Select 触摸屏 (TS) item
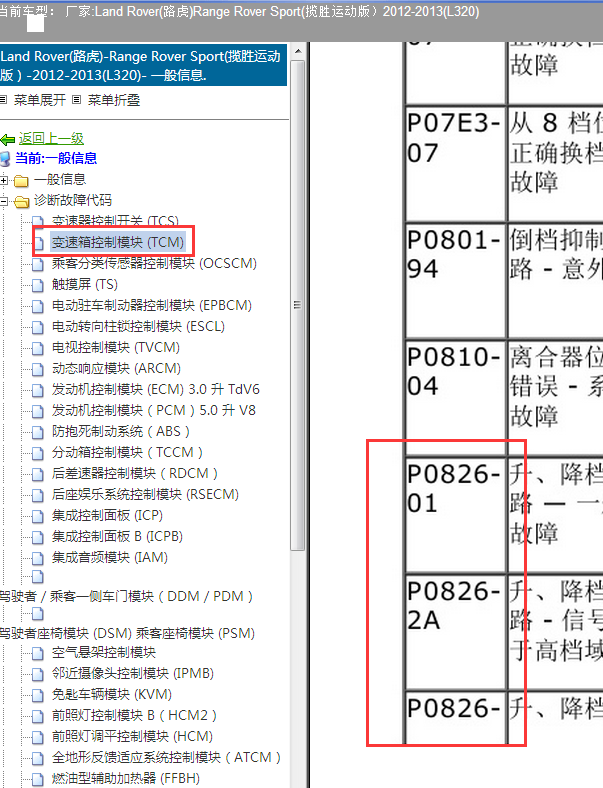The height and width of the screenshot is (788, 603). click(x=84, y=284)
